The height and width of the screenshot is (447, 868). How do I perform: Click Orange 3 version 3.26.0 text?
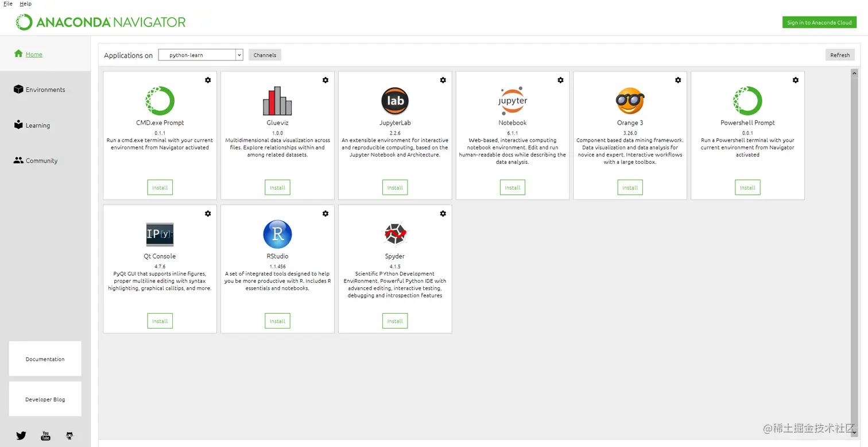(630, 133)
